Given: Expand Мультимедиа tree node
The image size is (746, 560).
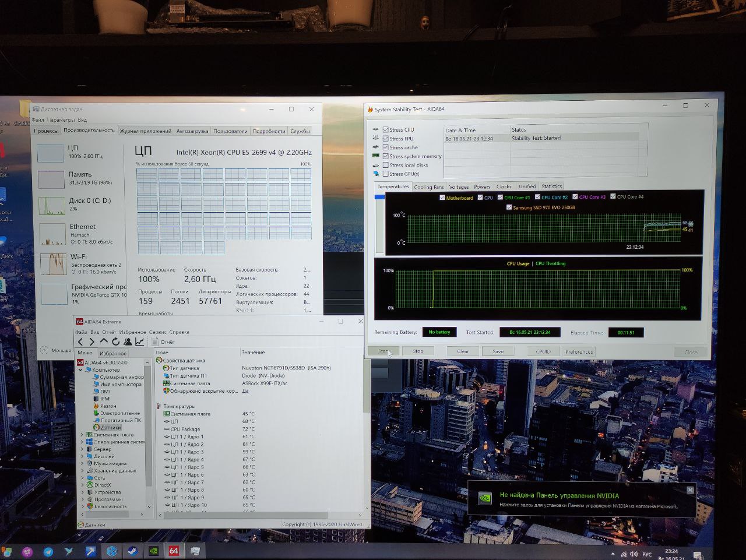Looking at the screenshot, I should click(x=82, y=463).
